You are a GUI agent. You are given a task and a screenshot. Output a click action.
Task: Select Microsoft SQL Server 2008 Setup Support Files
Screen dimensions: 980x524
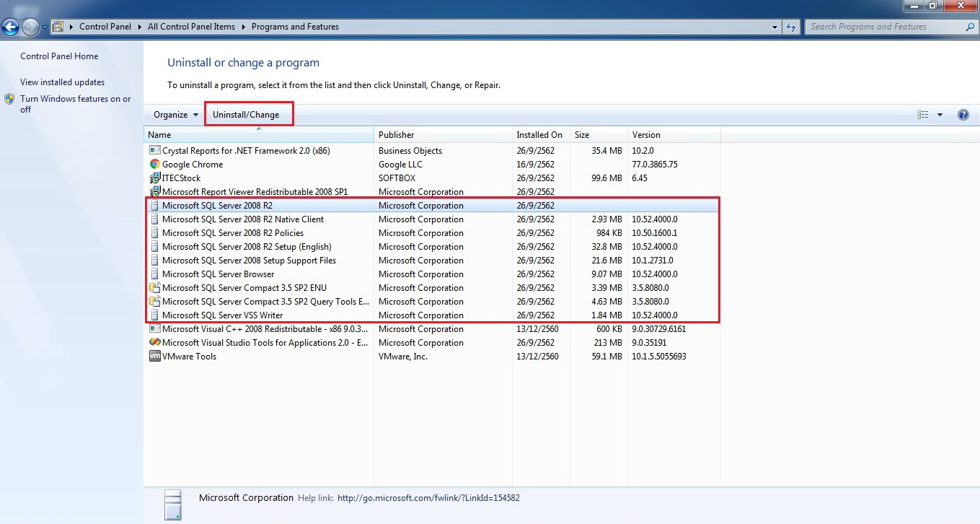point(249,261)
